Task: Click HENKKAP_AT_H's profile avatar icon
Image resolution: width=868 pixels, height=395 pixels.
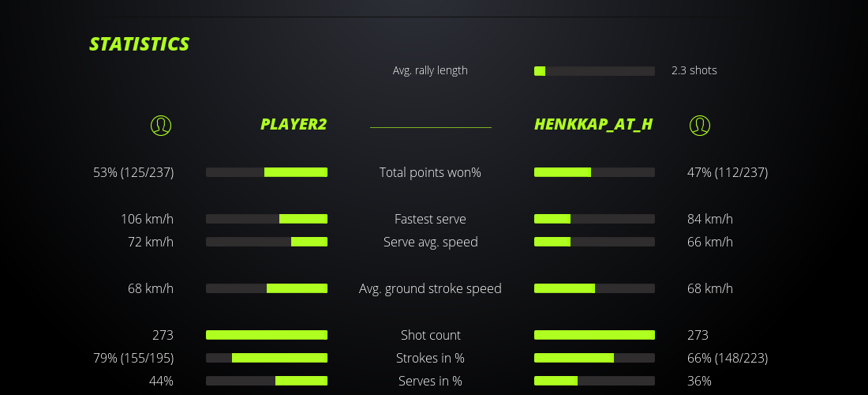Action: point(699,125)
